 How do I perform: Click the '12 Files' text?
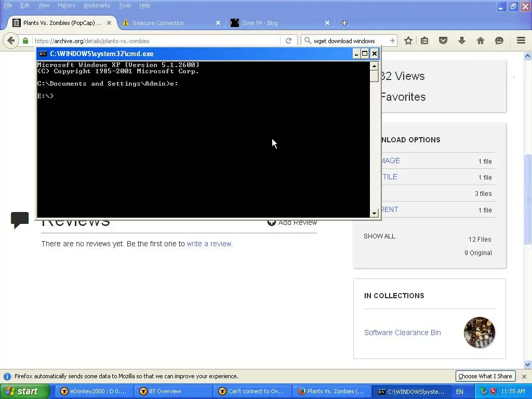[480, 239]
